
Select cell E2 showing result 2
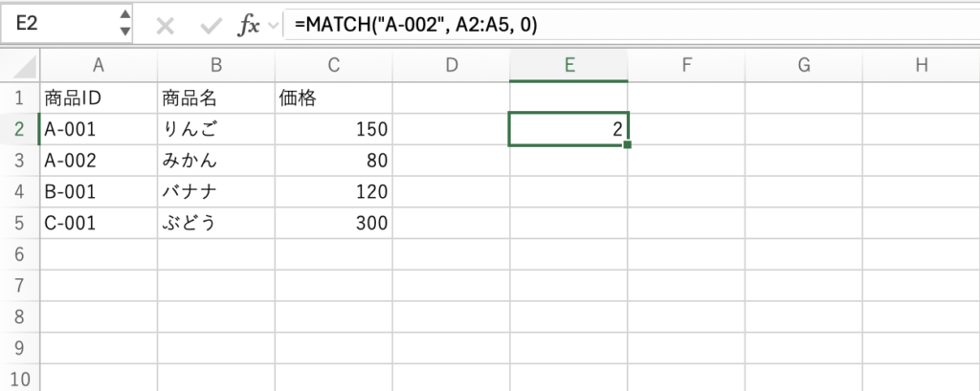[569, 128]
